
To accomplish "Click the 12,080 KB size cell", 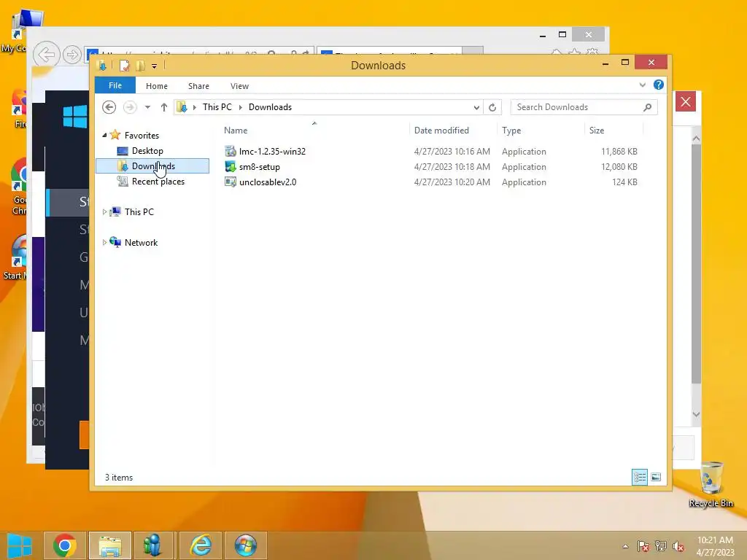I will (619, 167).
